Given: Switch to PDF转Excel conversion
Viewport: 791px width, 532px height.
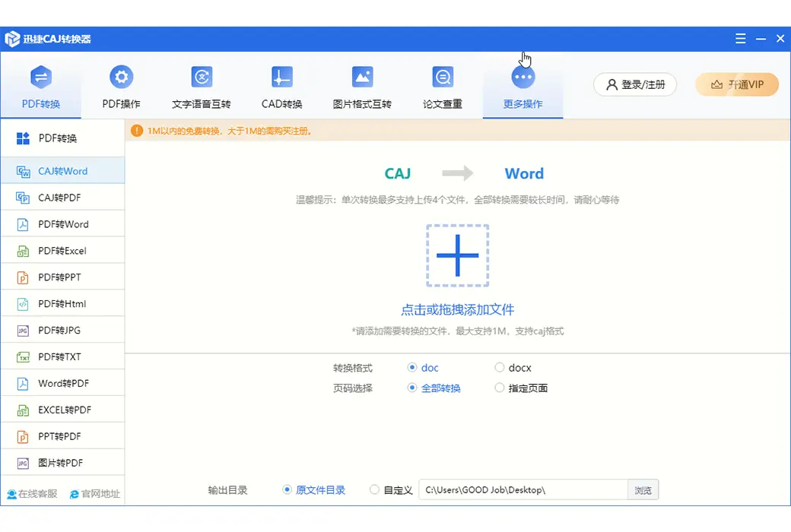Looking at the screenshot, I should coord(62,251).
